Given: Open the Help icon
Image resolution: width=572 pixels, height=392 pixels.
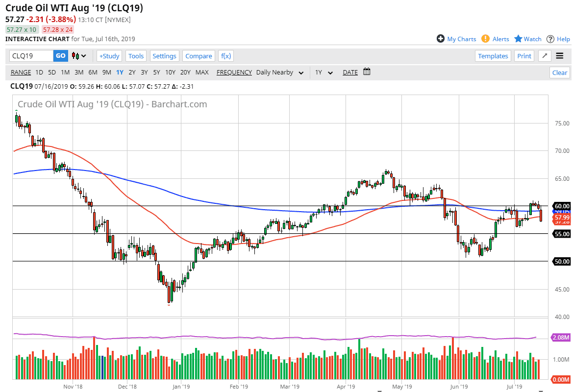Looking at the screenshot, I should pos(551,39).
